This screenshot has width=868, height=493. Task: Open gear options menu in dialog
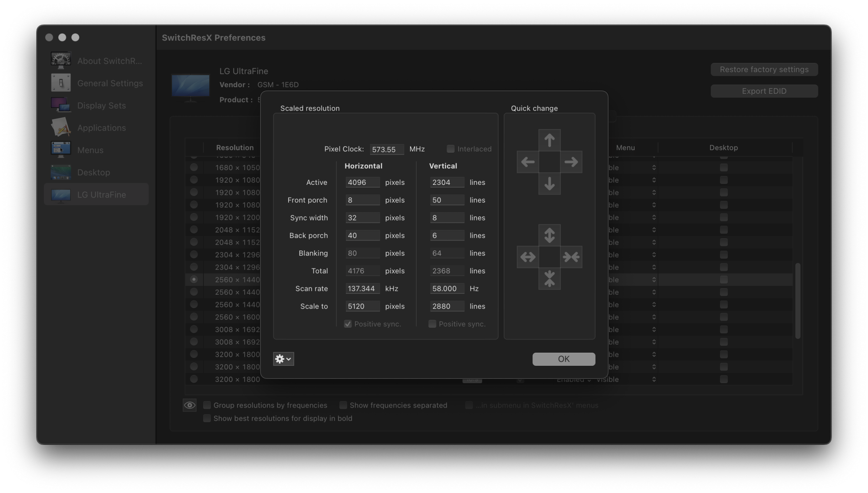[283, 359]
